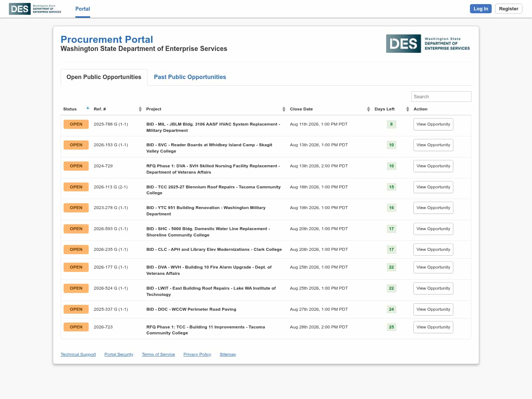Click the Procurement Portal heading

click(107, 40)
